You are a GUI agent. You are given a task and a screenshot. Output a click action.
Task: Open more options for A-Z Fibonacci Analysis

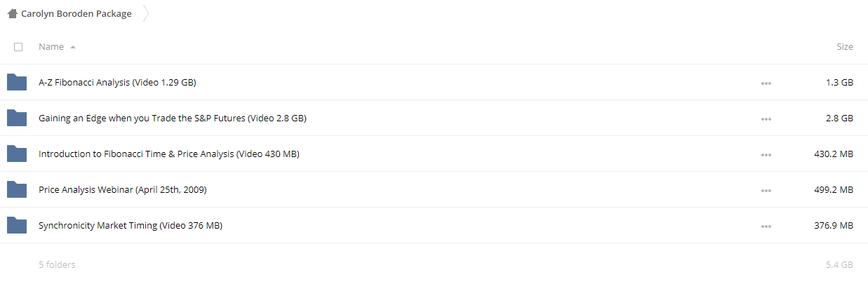click(766, 83)
